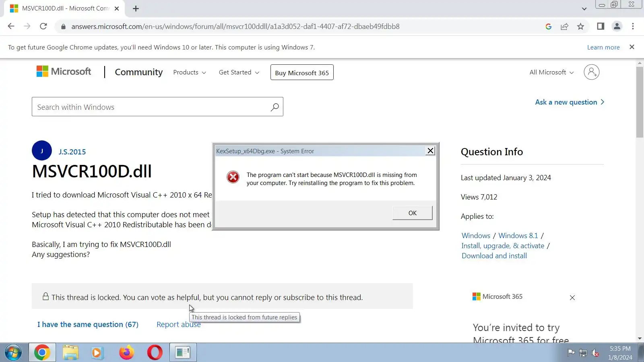Click the Microsoft logo
The height and width of the screenshot is (362, 644).
tap(64, 72)
